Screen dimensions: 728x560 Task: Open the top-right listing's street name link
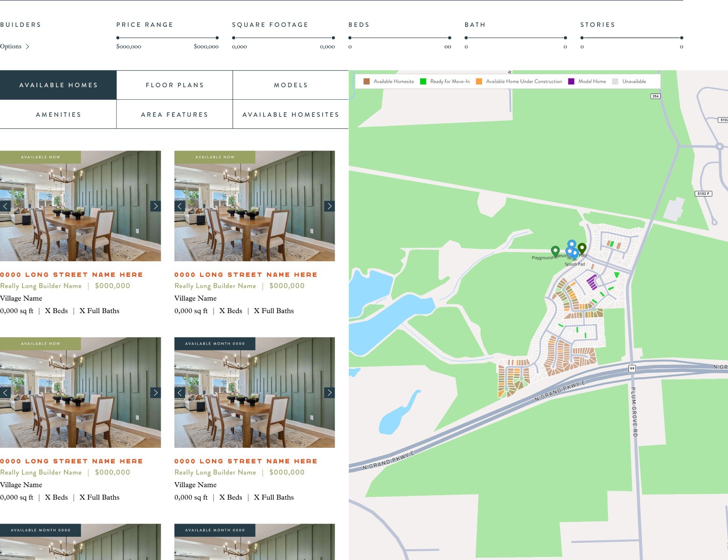tap(246, 275)
